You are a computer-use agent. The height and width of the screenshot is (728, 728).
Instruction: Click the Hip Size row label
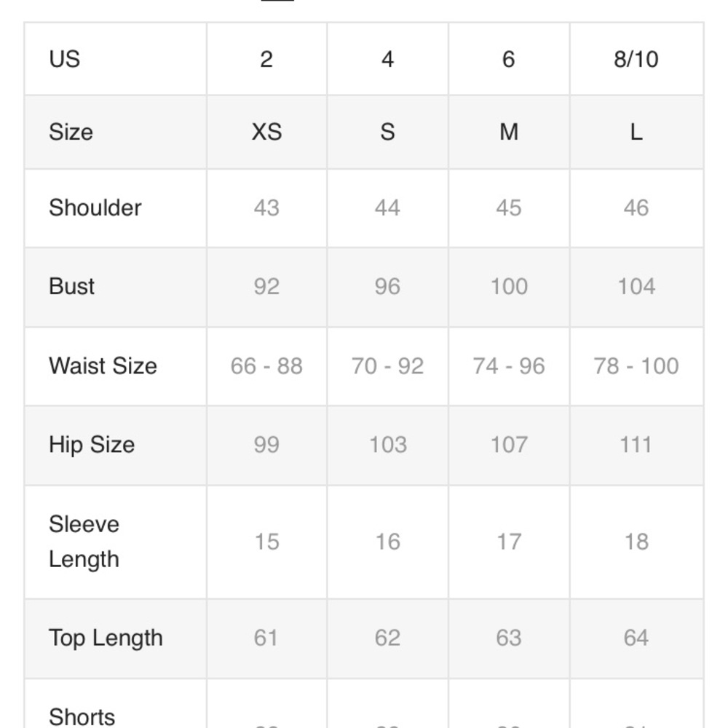click(92, 444)
